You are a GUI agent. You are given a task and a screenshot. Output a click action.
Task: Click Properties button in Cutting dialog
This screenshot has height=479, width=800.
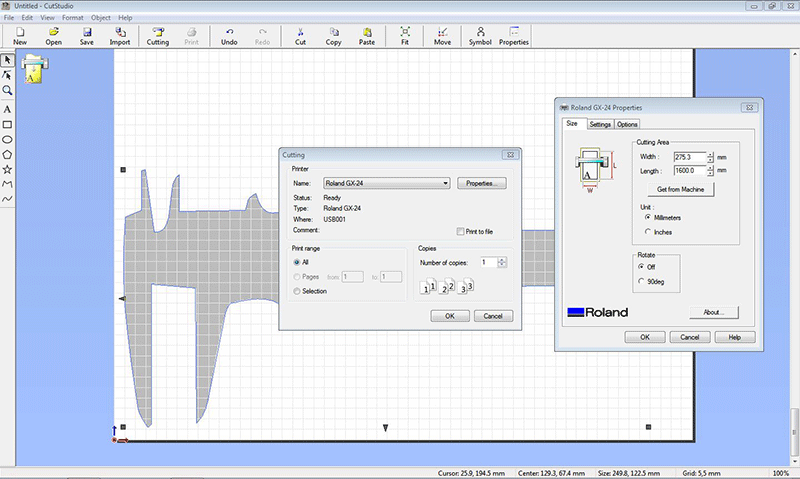(482, 183)
